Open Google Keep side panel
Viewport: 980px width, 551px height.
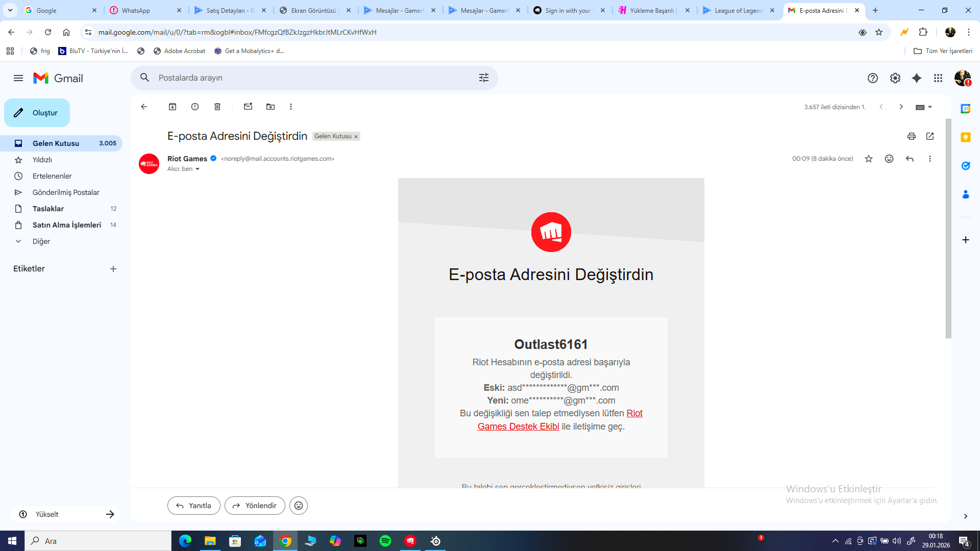(x=966, y=137)
